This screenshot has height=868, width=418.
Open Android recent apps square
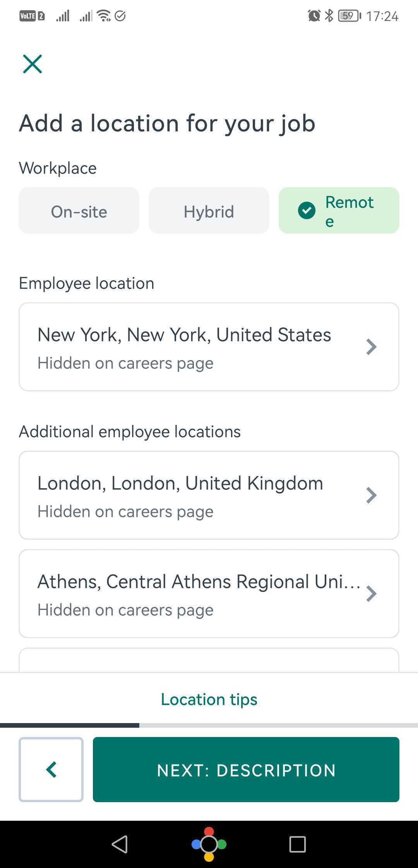point(298,844)
